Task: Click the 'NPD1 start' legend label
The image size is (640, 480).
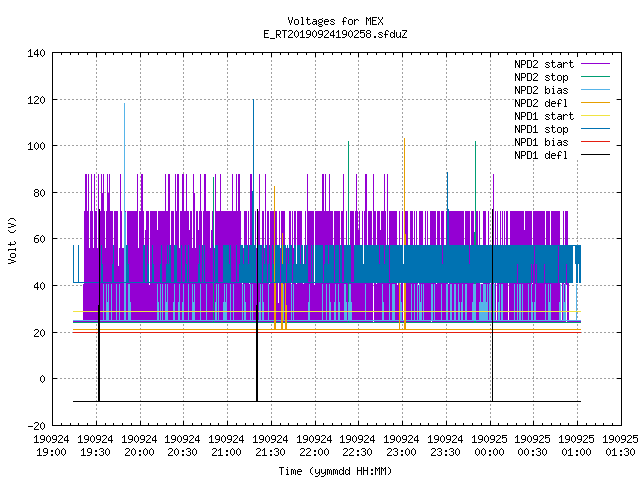Action: point(544,116)
